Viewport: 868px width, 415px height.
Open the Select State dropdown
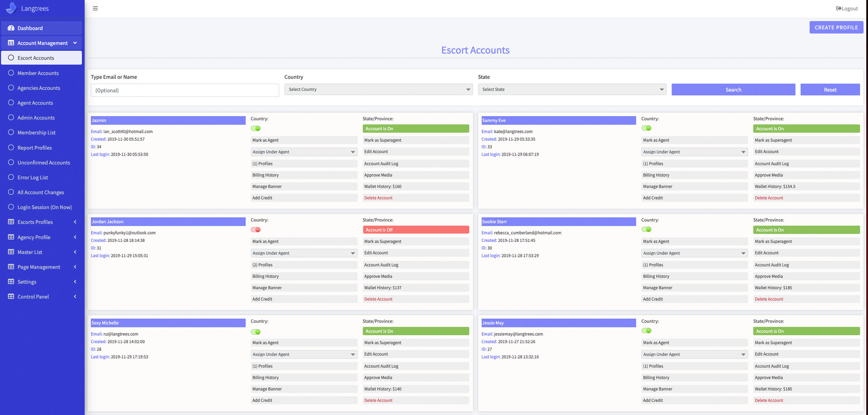pyautogui.click(x=572, y=89)
